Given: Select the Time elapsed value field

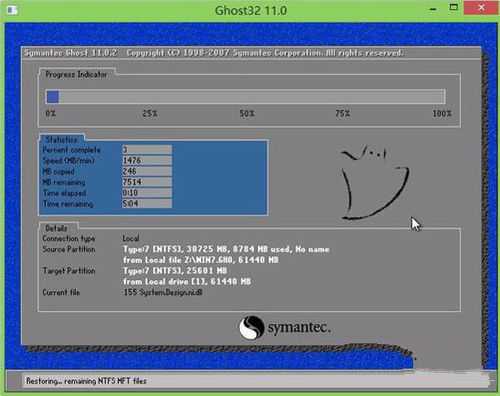Looking at the screenshot, I should click(147, 193).
